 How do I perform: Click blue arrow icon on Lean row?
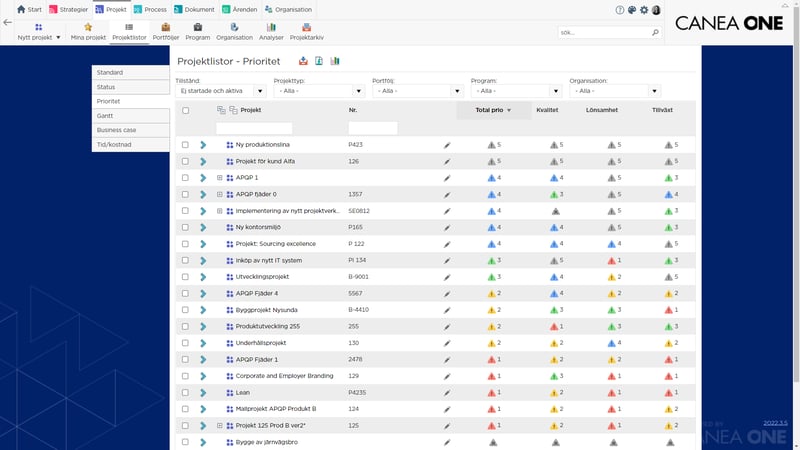(203, 392)
